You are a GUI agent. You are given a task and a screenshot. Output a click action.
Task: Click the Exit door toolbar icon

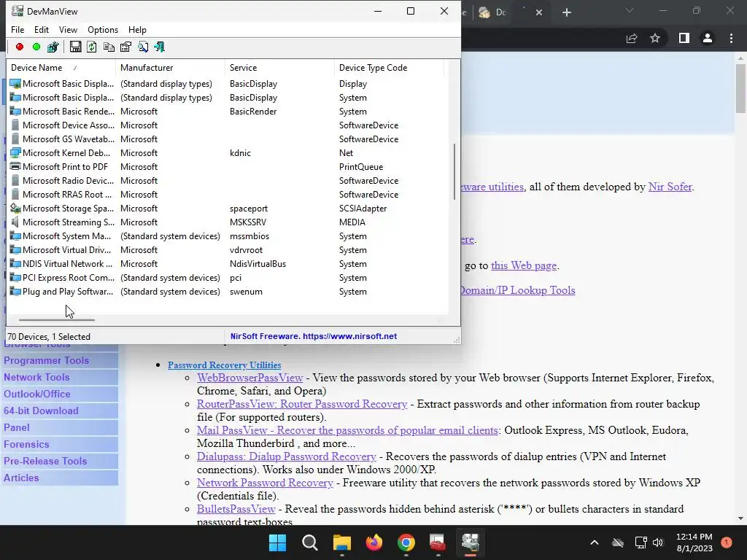(x=160, y=47)
